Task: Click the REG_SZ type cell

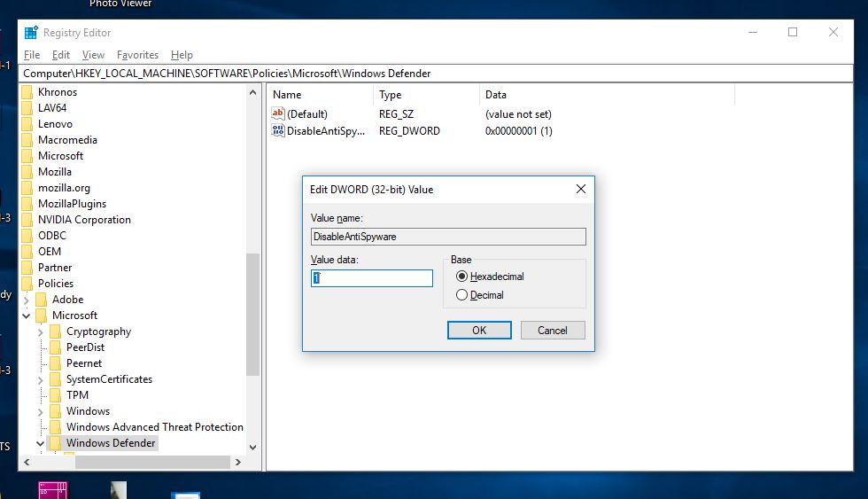Action: [397, 114]
